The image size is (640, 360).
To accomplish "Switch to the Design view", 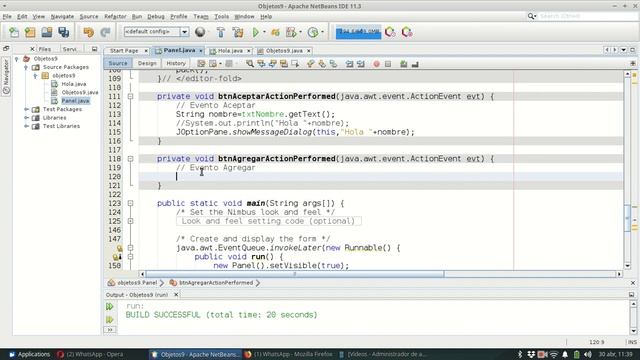I will coord(147,64).
